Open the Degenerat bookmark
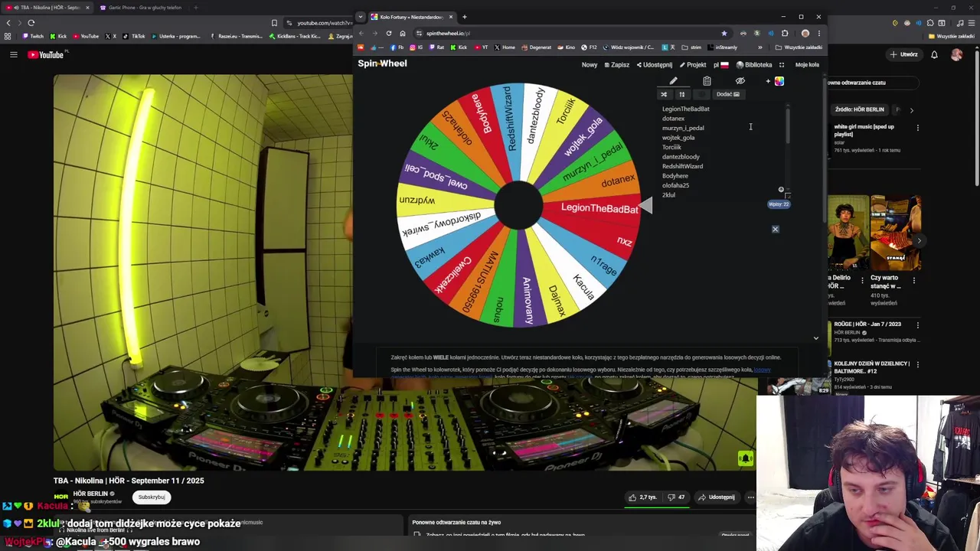Viewport: 980px width, 551px height. 536,47
